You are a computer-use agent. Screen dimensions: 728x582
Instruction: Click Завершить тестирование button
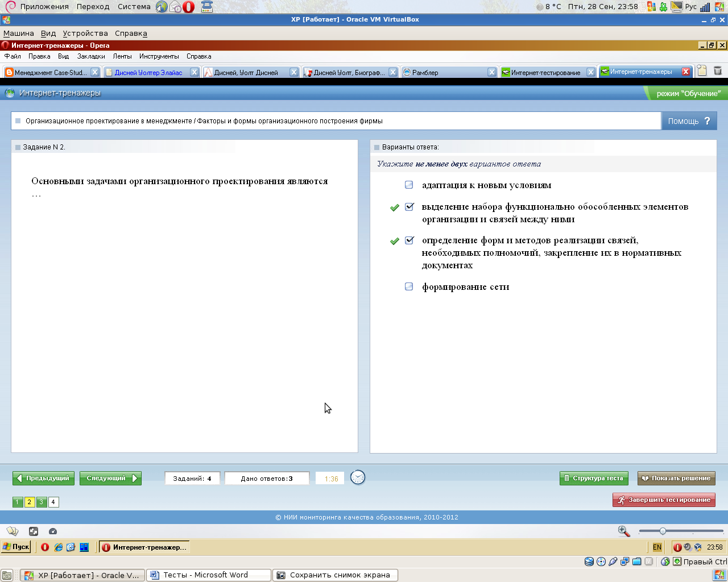[x=664, y=500]
